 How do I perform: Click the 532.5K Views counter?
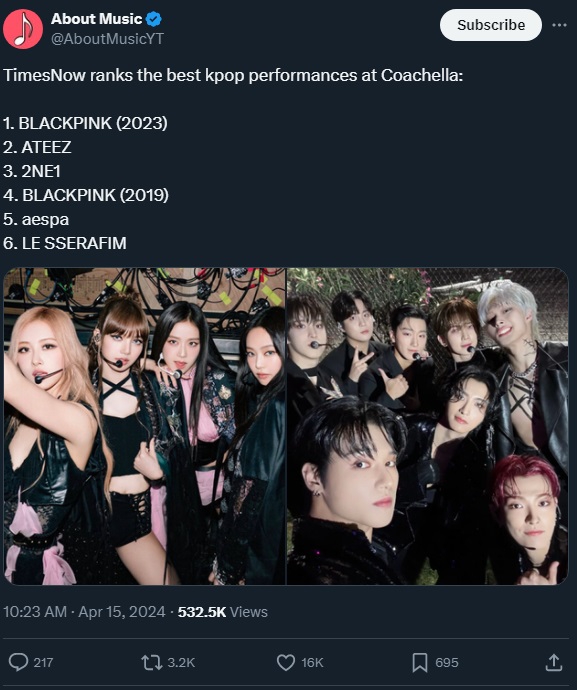(x=223, y=612)
